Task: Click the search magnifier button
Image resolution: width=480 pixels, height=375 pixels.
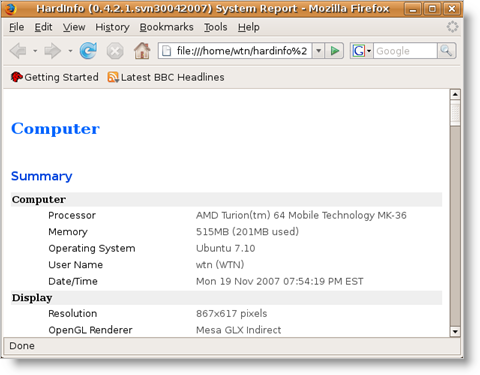Action: coord(446,51)
